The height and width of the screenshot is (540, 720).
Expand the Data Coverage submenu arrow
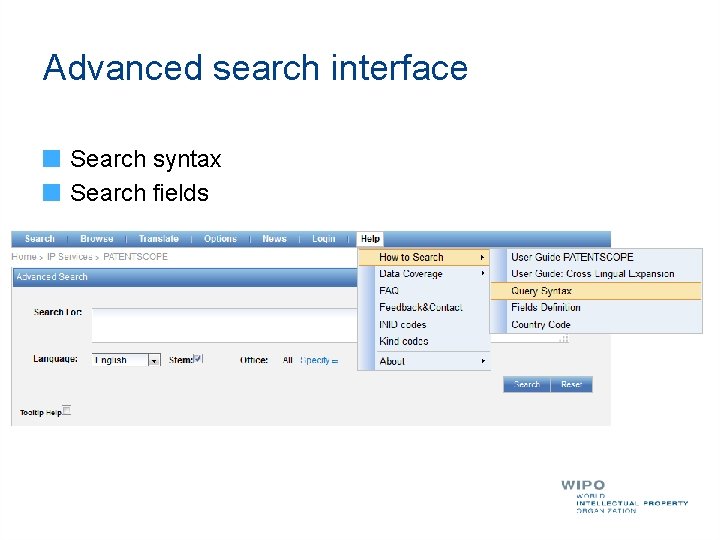tap(483, 273)
